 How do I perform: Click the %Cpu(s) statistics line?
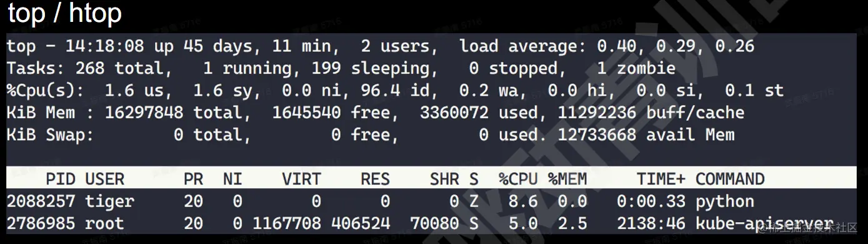[x=395, y=91]
